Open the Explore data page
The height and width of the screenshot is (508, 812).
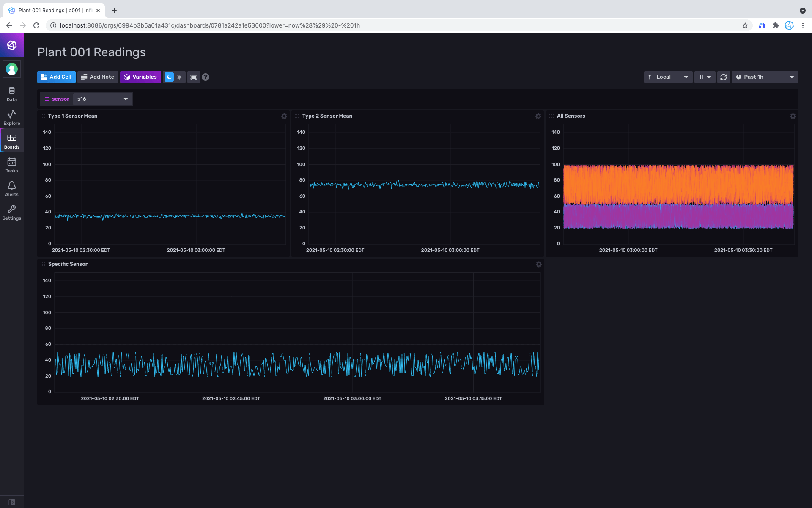pyautogui.click(x=12, y=118)
